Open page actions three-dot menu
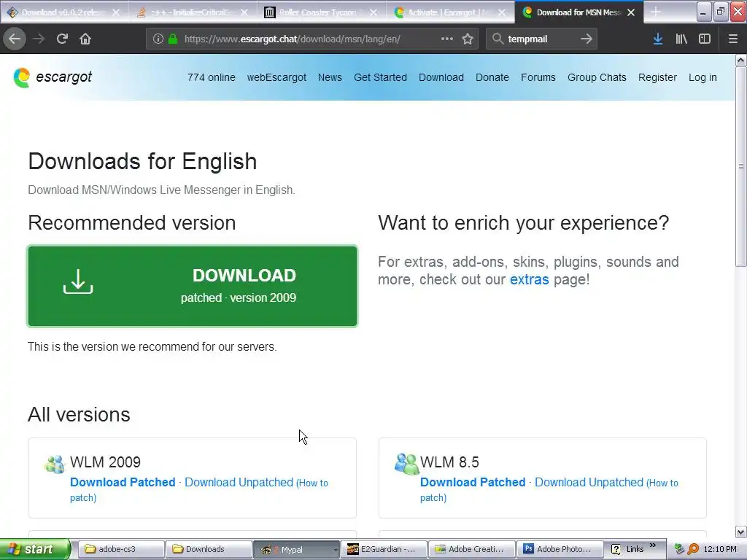Image resolution: width=747 pixels, height=560 pixels. [447, 39]
